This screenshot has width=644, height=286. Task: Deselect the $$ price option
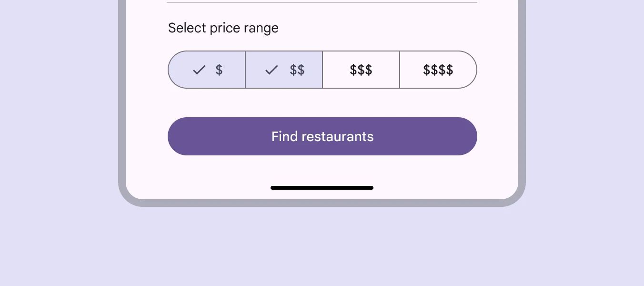[284, 70]
